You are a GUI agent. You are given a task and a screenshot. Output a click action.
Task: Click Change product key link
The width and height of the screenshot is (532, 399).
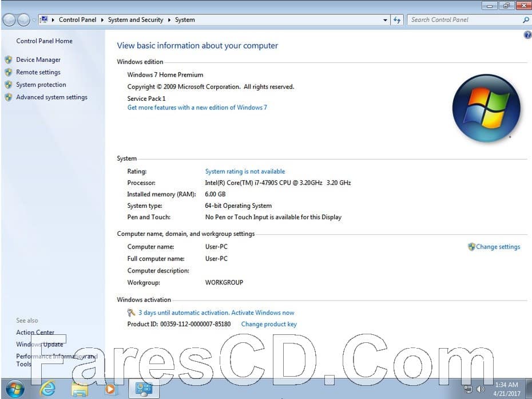[x=269, y=324]
